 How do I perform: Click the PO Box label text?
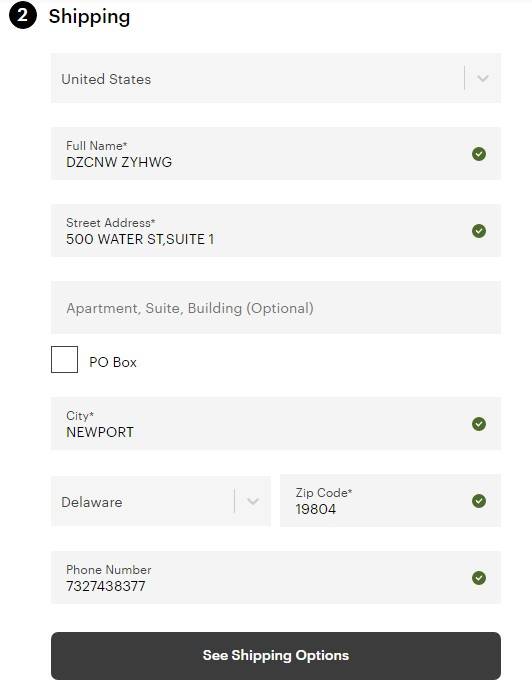pyautogui.click(x=113, y=362)
